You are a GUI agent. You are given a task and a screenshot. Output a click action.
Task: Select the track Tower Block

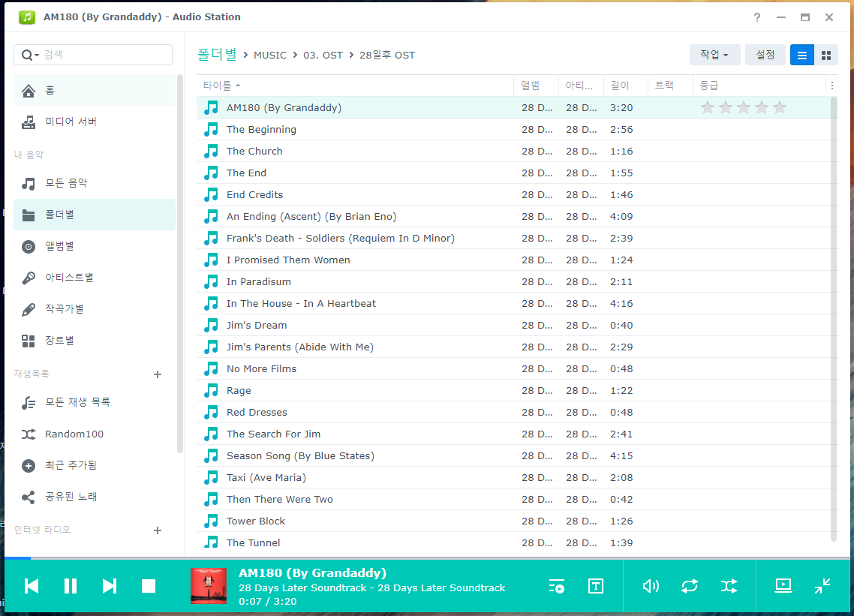[513, 521]
